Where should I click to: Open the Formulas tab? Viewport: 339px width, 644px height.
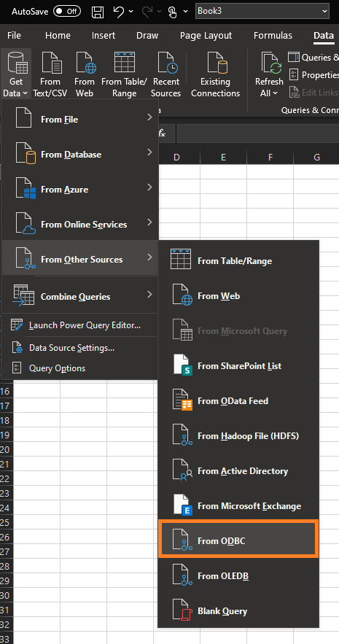[x=273, y=35]
